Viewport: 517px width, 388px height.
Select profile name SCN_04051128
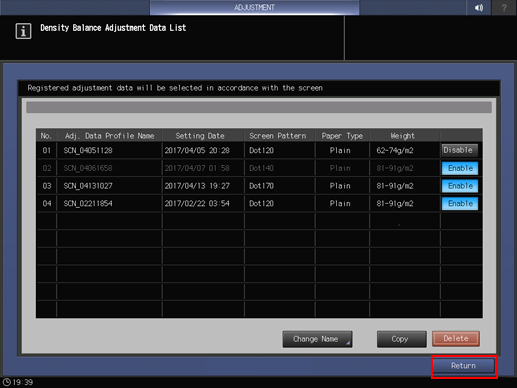coord(88,150)
